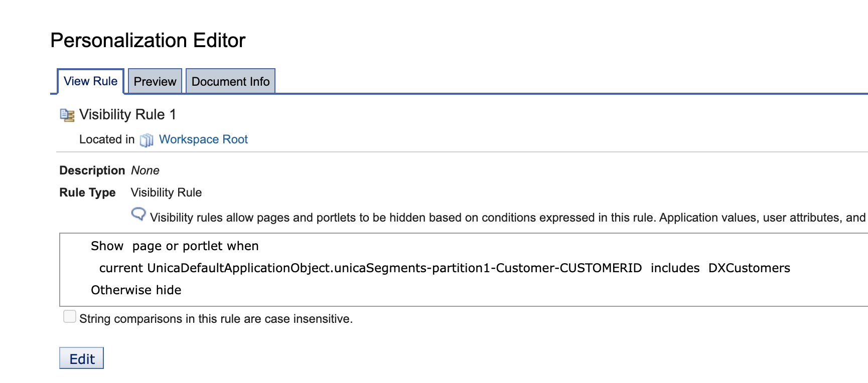Viewport: 868px width, 383px height.
Task: Click the Visibility Rule document icon
Action: coord(67,115)
